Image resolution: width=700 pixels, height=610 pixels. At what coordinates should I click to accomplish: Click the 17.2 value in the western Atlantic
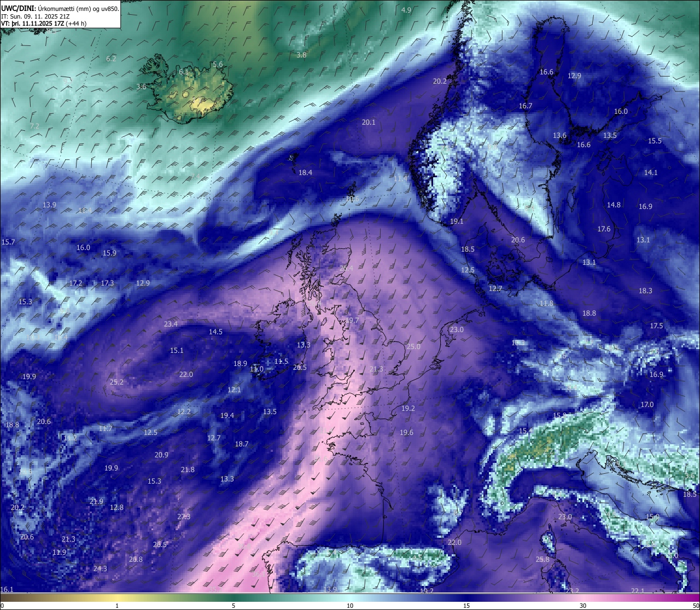click(76, 283)
